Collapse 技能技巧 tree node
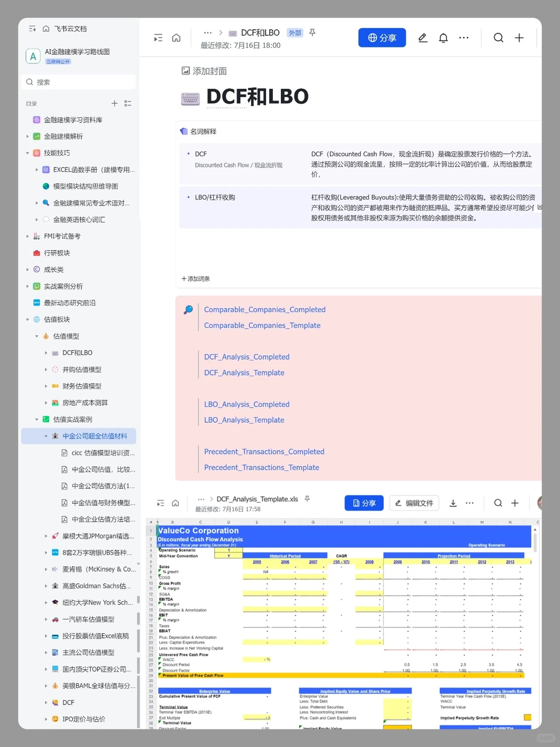 coord(27,153)
